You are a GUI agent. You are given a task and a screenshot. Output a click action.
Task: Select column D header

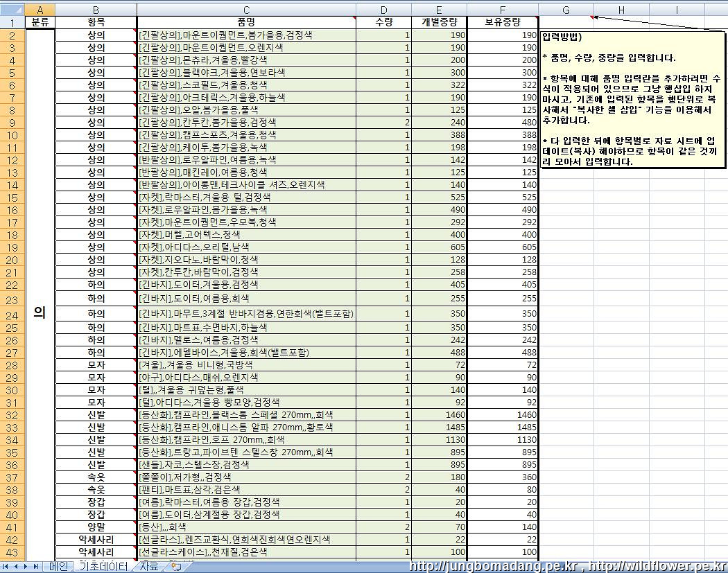point(384,10)
